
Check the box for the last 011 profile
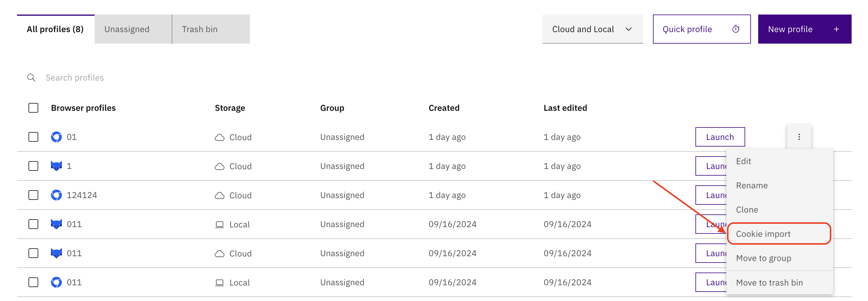point(33,282)
